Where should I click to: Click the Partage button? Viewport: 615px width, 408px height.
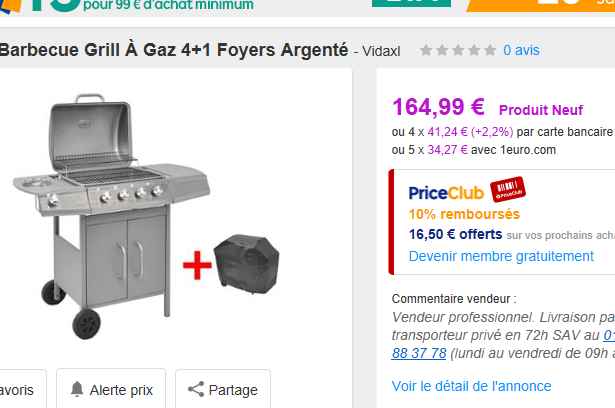[x=223, y=389]
